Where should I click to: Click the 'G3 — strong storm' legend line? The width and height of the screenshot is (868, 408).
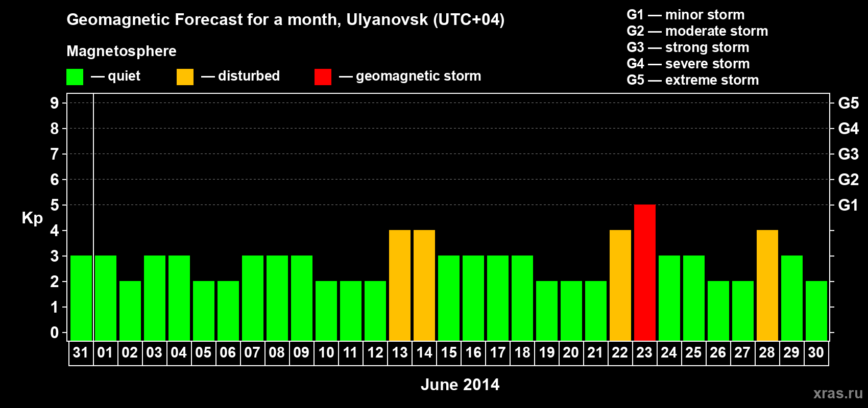coord(688,47)
